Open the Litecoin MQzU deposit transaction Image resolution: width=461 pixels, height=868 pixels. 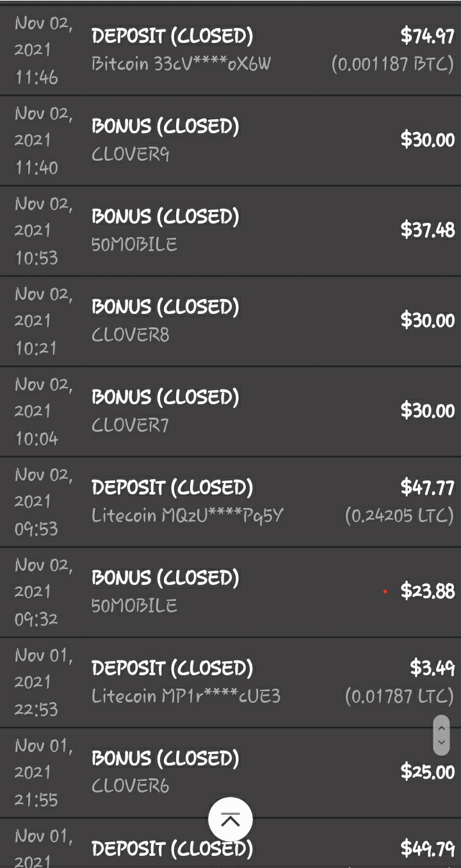(230, 502)
